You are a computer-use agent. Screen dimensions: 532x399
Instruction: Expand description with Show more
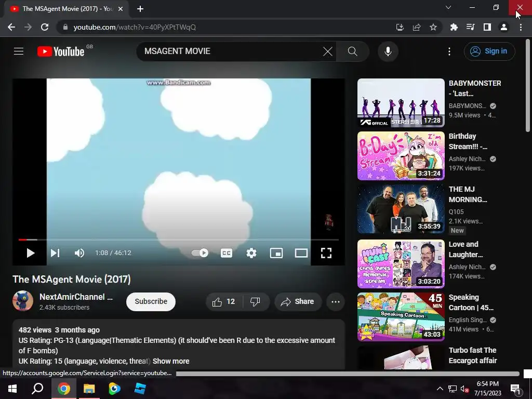[171, 361]
